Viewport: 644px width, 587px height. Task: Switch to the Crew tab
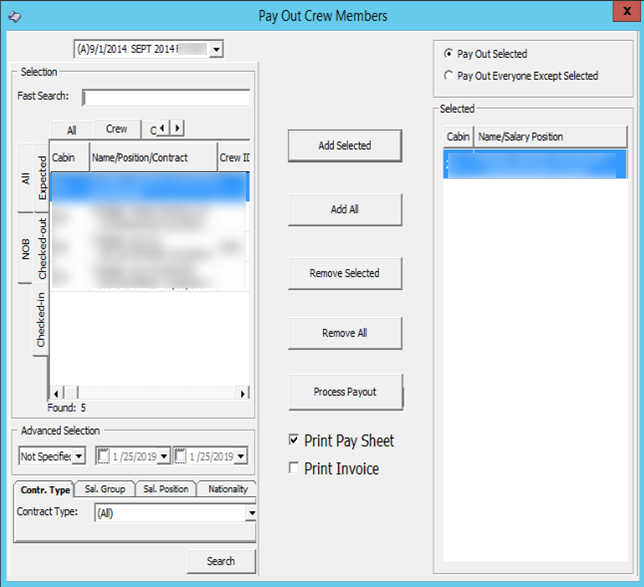point(117,129)
